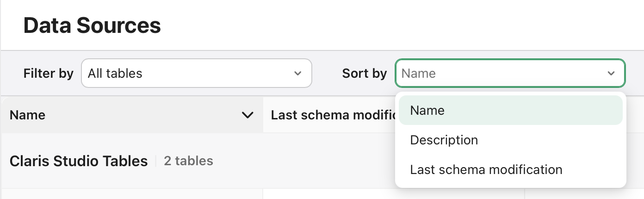Screen dimensions: 644x199
Task: Click the "Sort by" label
Action: tap(364, 73)
